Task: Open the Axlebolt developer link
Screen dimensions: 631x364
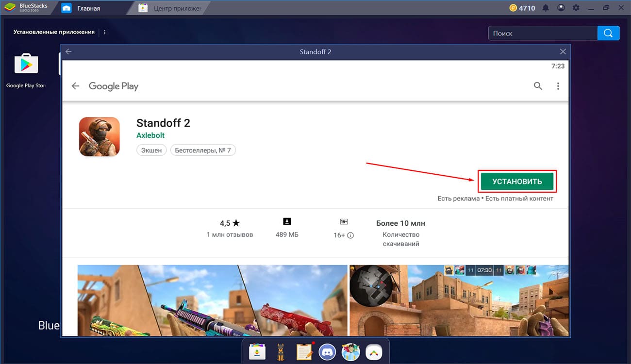Action: click(x=150, y=135)
